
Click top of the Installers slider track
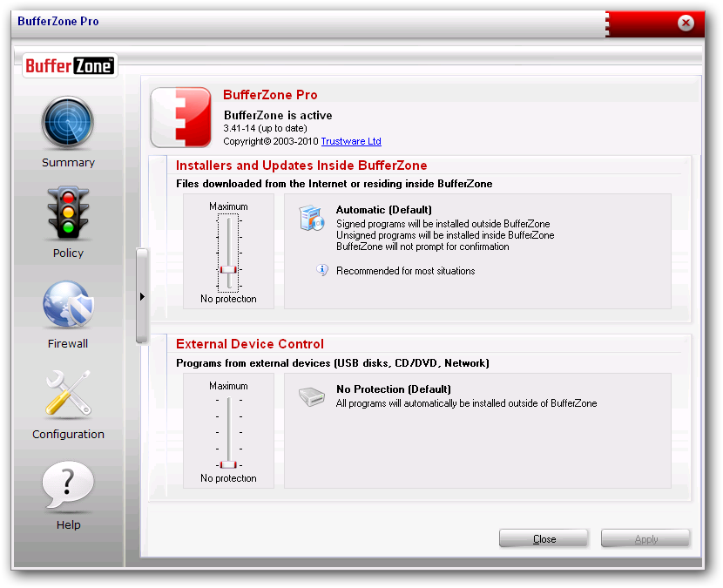[229, 221]
